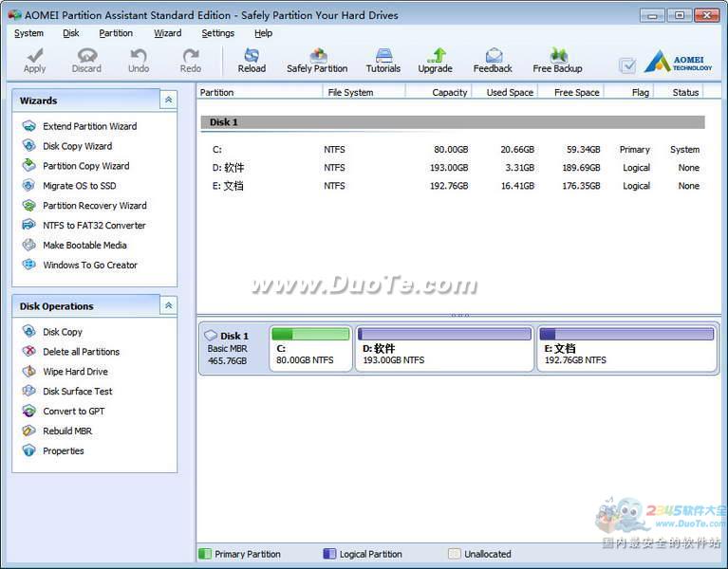This screenshot has height=569, width=728.
Task: Click the Disk Surface Test icon
Action: click(x=28, y=391)
